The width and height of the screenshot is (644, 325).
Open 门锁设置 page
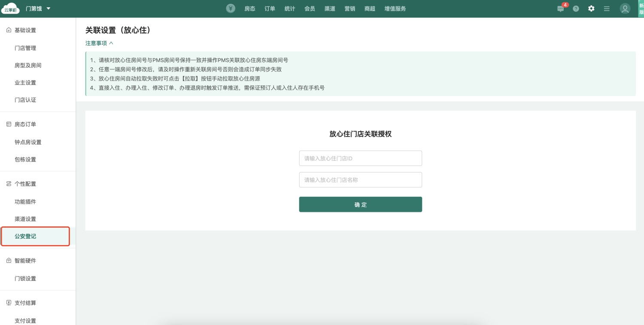click(25, 278)
